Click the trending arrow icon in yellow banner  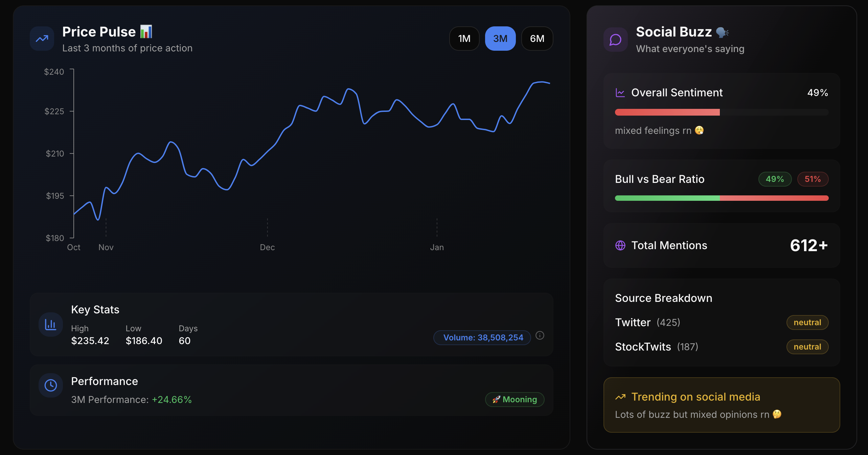[x=620, y=397]
